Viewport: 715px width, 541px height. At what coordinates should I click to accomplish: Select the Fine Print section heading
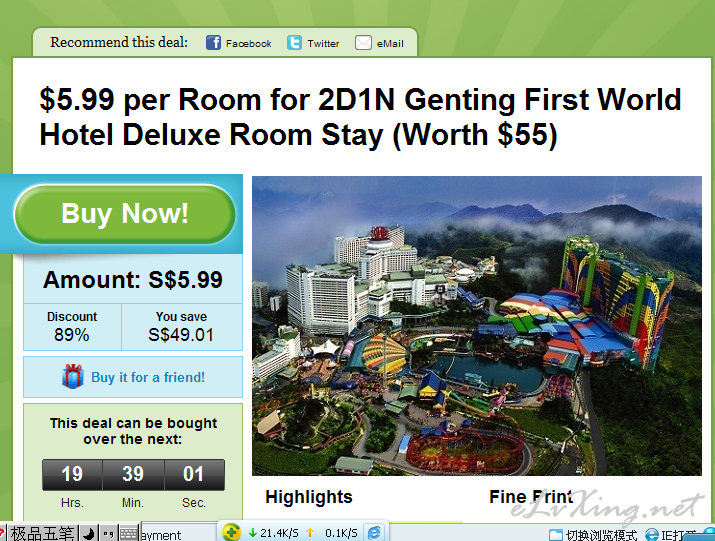click(531, 497)
